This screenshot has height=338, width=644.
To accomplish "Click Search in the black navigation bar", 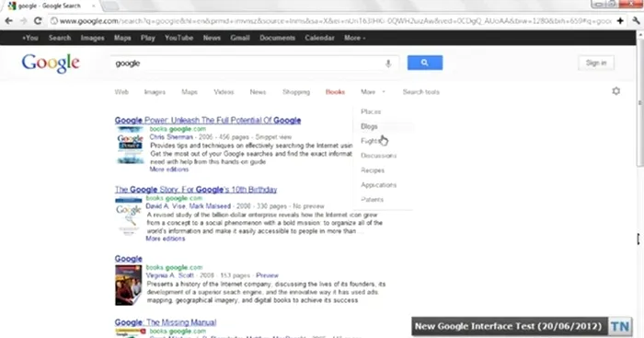I will (60, 38).
